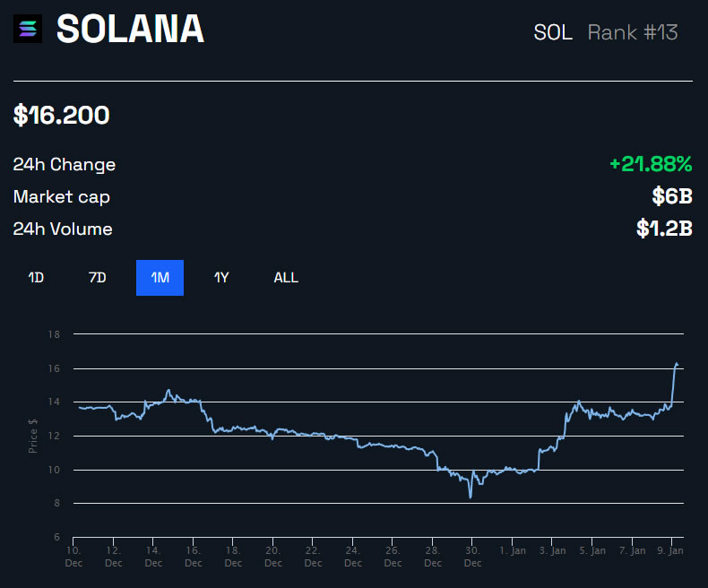Click the $16.200 current price
This screenshot has height=588, width=708.
point(62,115)
